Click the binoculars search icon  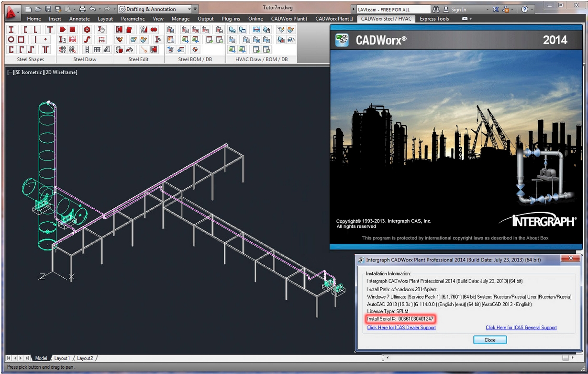(x=436, y=10)
